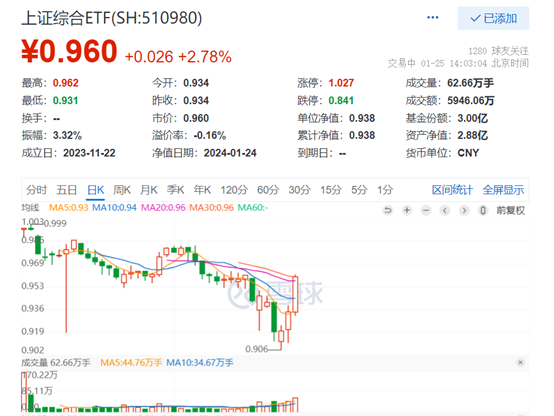Open 区间统计 range statistics
Image resolution: width=554 pixels, height=416 pixels.
point(452,190)
